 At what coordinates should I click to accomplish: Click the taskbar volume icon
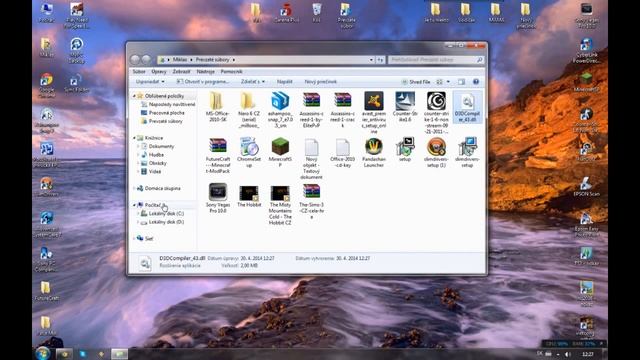(x=567, y=354)
